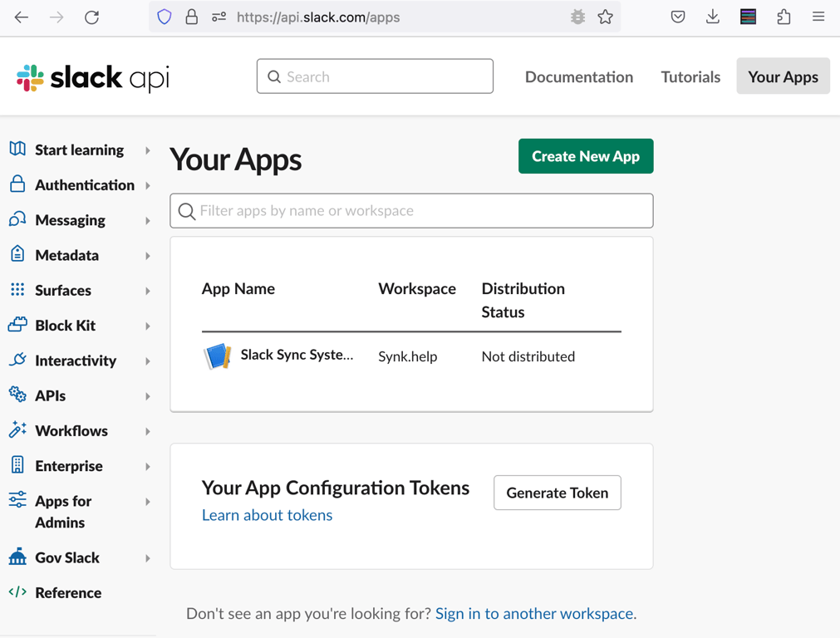Click the Slack Sync System app icon

218,356
